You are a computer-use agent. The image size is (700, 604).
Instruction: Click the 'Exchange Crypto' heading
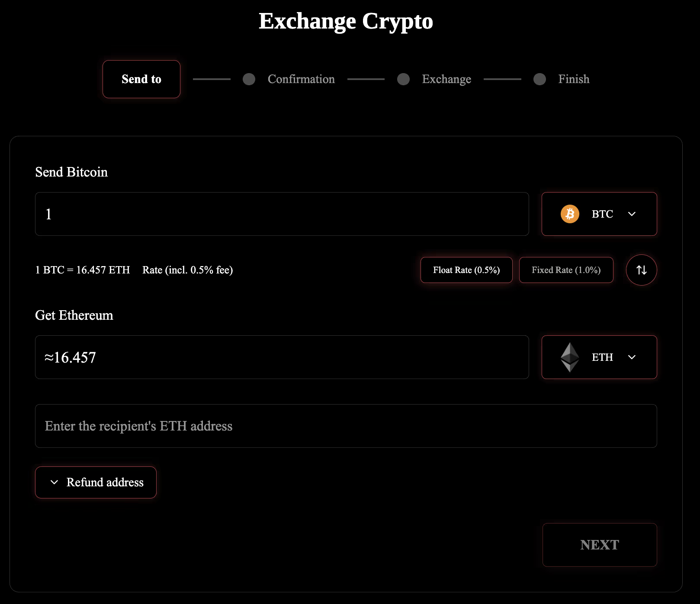coord(346,21)
